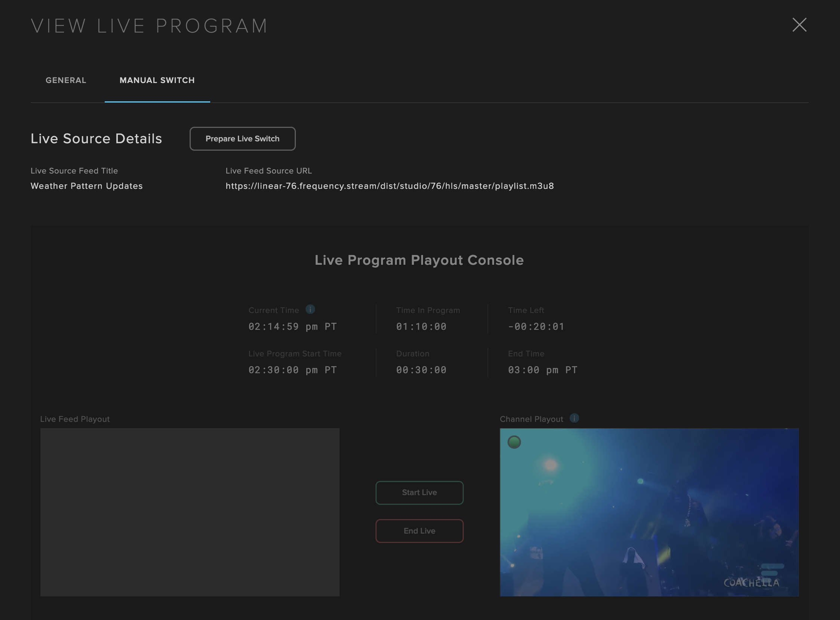Click the Channel Playout label
This screenshot has height=620, width=840.
pos(531,419)
